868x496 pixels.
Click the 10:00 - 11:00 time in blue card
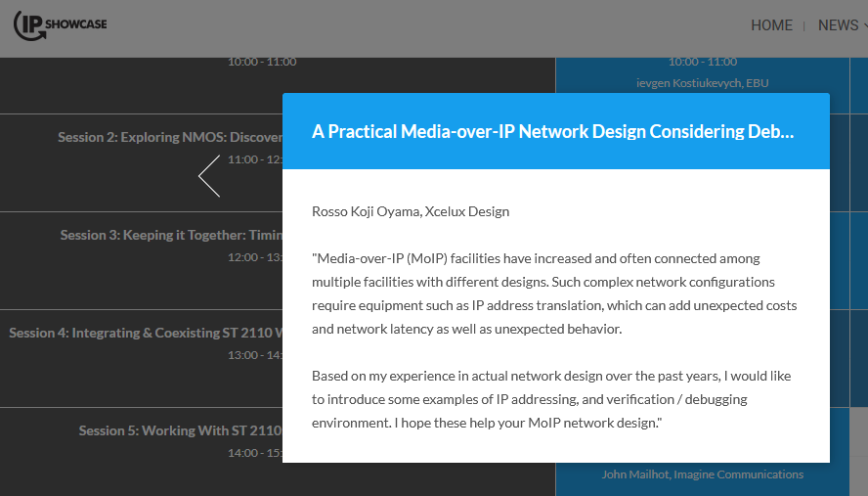click(x=703, y=62)
